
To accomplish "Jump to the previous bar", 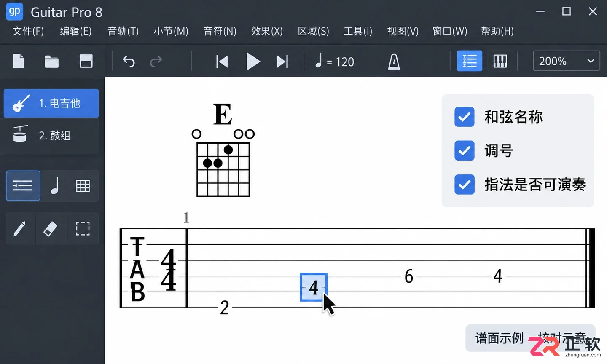I will tap(222, 62).
